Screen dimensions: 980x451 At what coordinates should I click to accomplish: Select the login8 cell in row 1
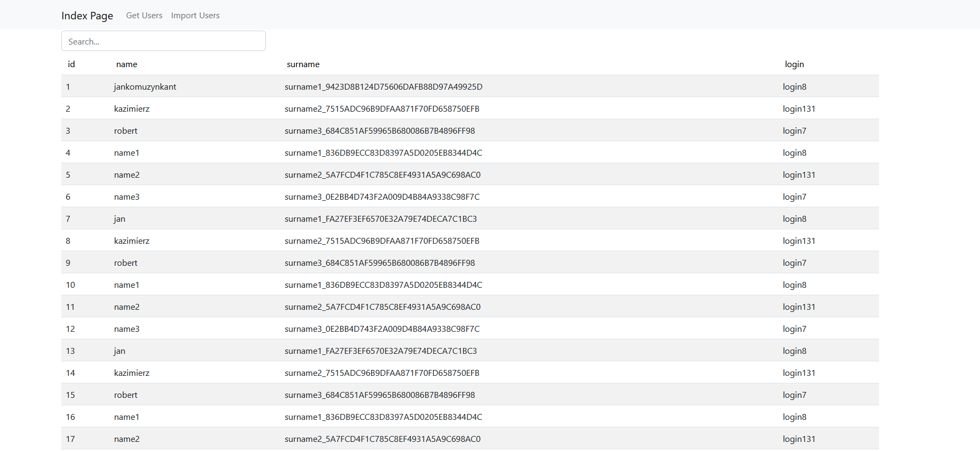click(x=795, y=87)
